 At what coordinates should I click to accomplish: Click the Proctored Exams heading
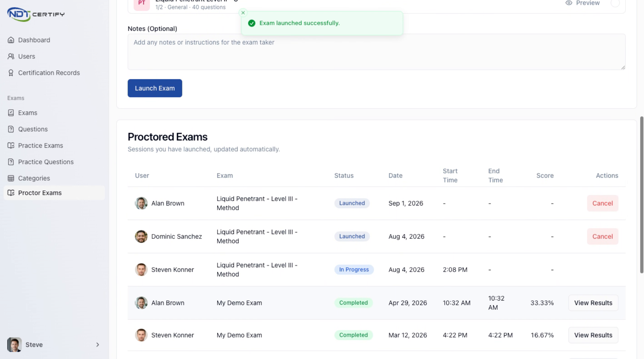pos(167,137)
